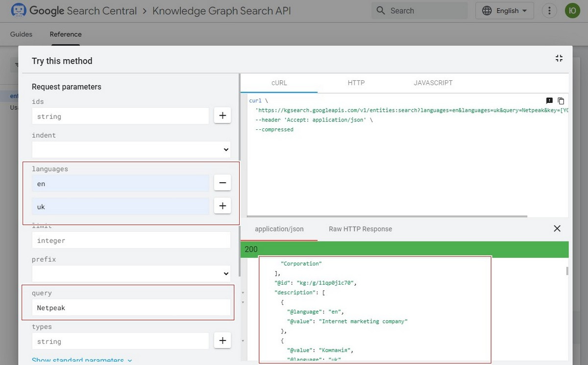Image resolution: width=588 pixels, height=365 pixels.
Task: Open the indent dropdown
Action: pos(131,149)
